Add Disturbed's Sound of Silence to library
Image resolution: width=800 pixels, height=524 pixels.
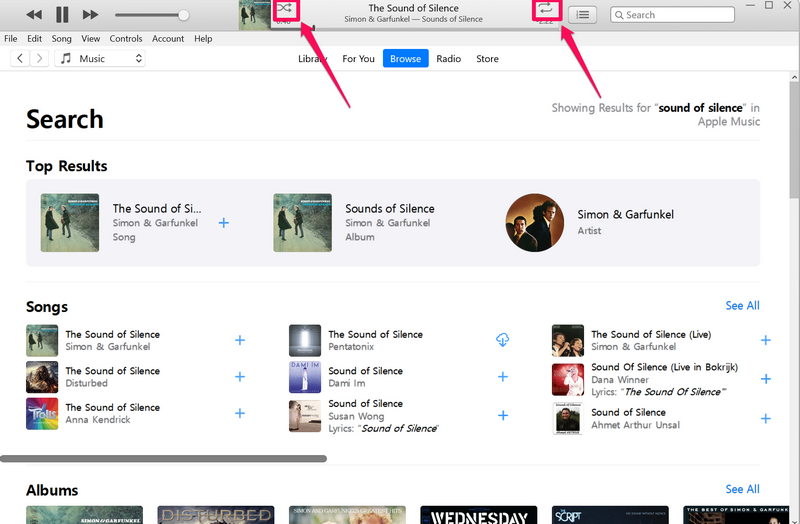click(x=240, y=377)
